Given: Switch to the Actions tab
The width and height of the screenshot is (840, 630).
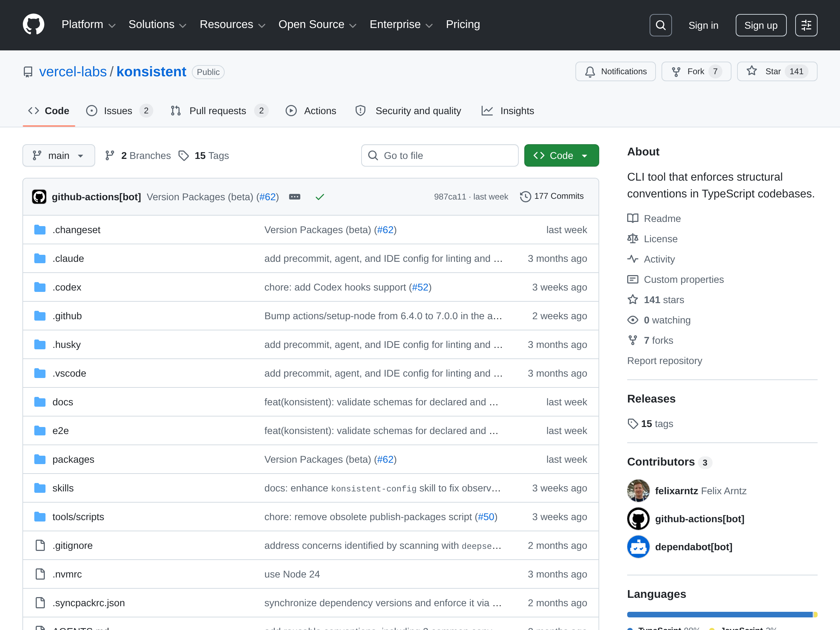Looking at the screenshot, I should coord(311,111).
